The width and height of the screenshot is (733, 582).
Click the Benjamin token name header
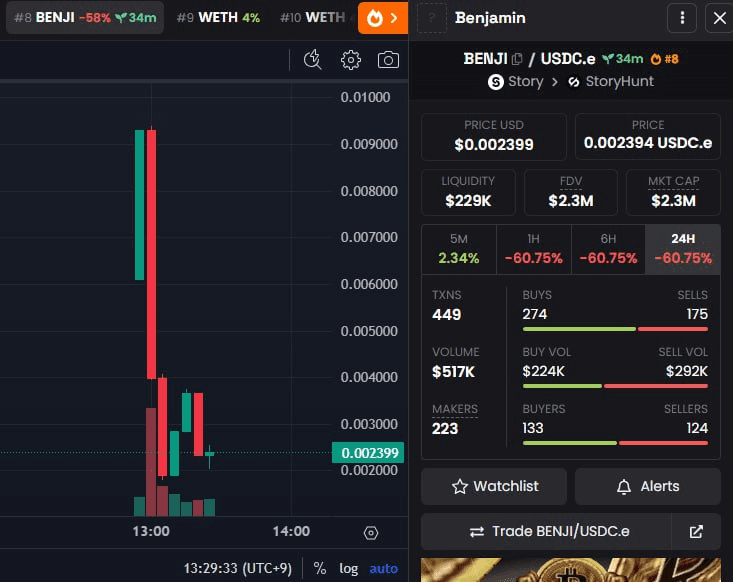(490, 18)
